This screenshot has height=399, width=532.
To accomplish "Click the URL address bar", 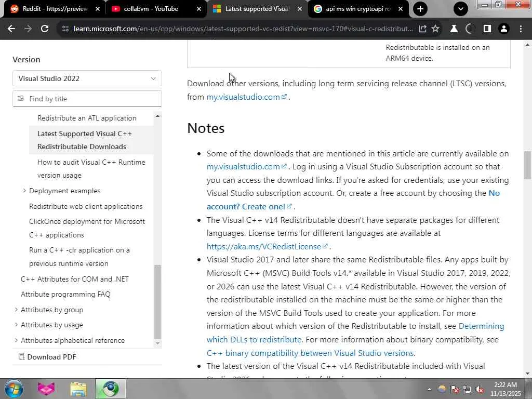I will pos(243,29).
